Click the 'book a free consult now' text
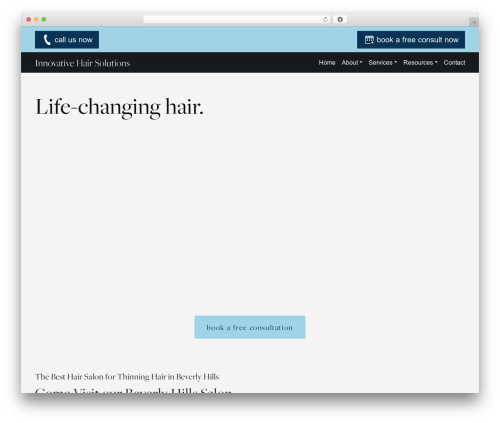500x423 pixels. (418, 40)
